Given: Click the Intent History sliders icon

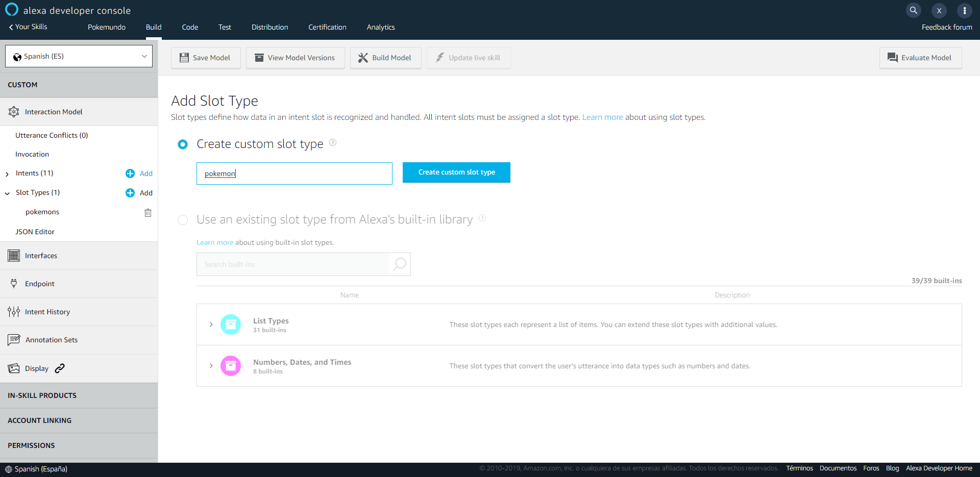Looking at the screenshot, I should 14,312.
